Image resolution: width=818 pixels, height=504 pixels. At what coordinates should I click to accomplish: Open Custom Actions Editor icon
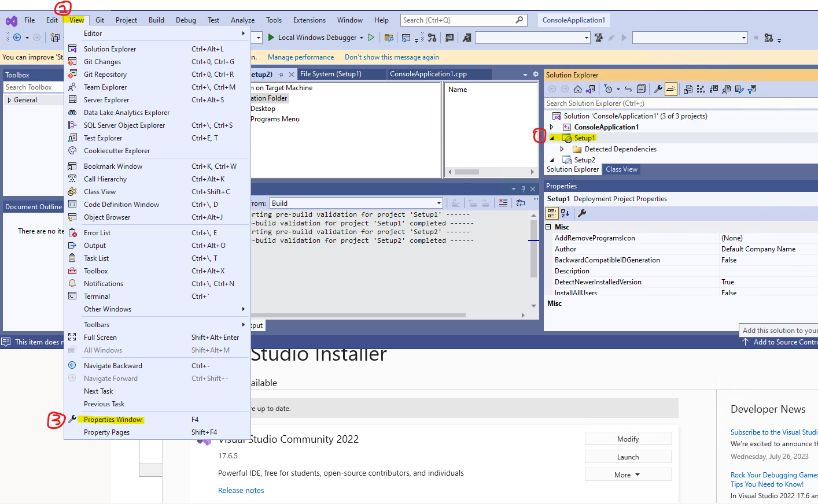739,89
